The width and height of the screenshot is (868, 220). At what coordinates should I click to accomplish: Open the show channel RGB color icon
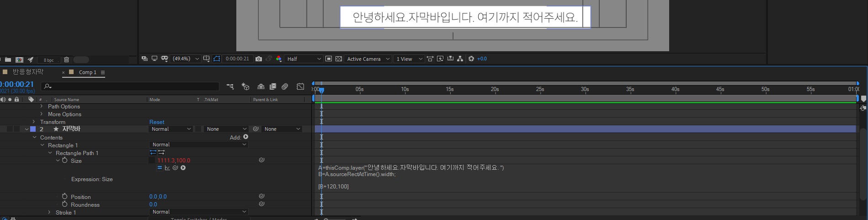pos(279,59)
